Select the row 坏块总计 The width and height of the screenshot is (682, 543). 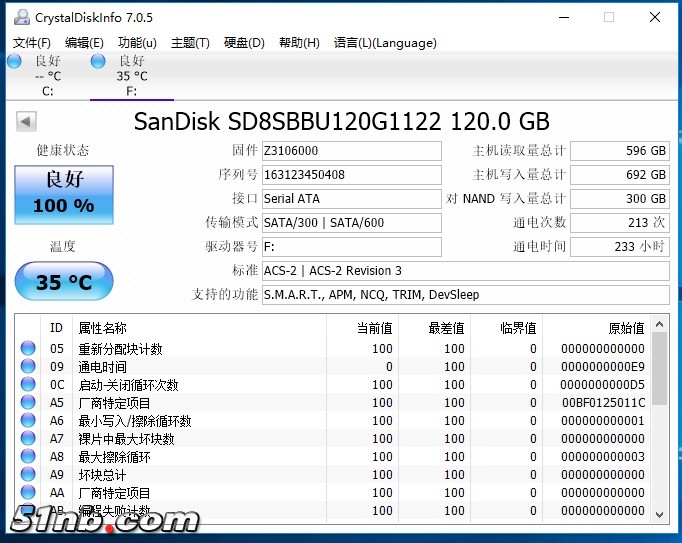tap(334, 474)
